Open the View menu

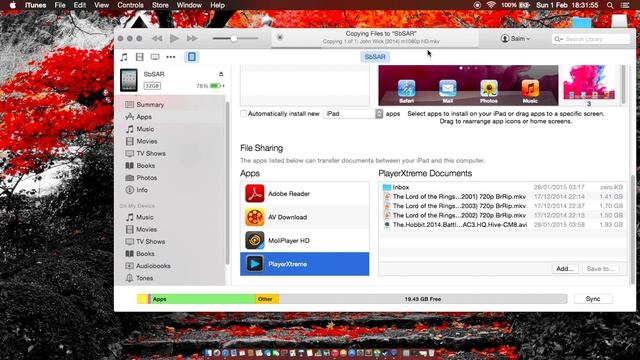point(101,5)
